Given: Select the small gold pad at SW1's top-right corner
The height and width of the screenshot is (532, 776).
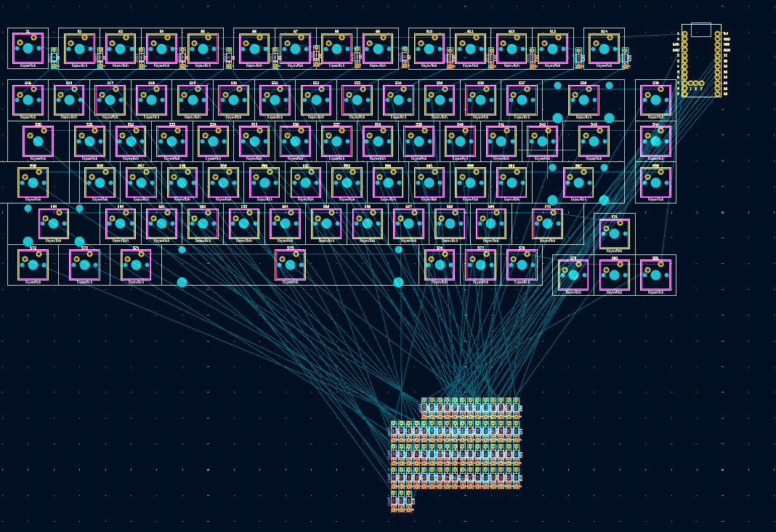Looking at the screenshot, I should click(33, 37).
